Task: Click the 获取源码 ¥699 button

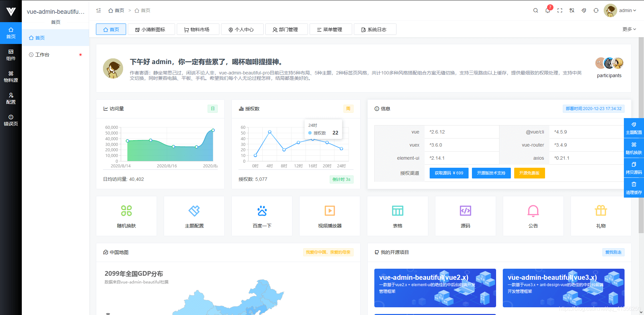Action: tap(448, 173)
